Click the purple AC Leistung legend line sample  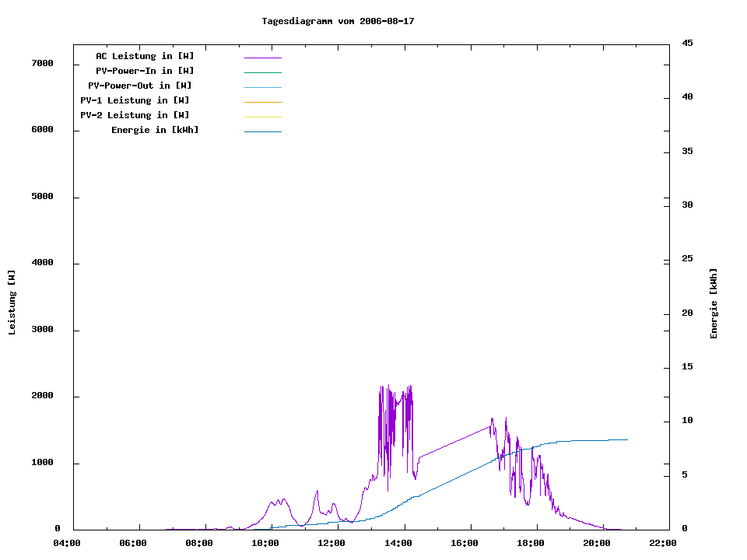click(262, 58)
